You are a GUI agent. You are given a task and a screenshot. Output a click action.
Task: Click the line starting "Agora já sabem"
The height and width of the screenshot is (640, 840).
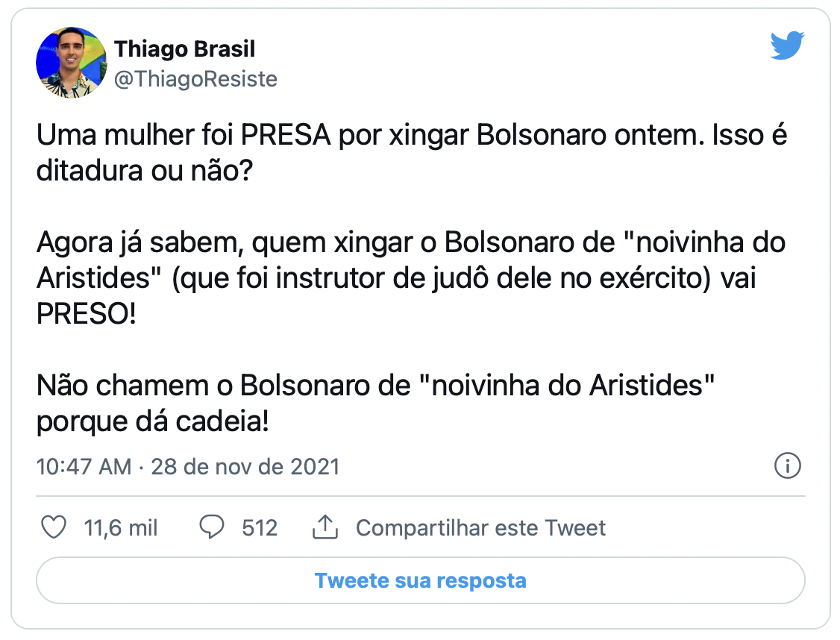pyautogui.click(x=410, y=243)
